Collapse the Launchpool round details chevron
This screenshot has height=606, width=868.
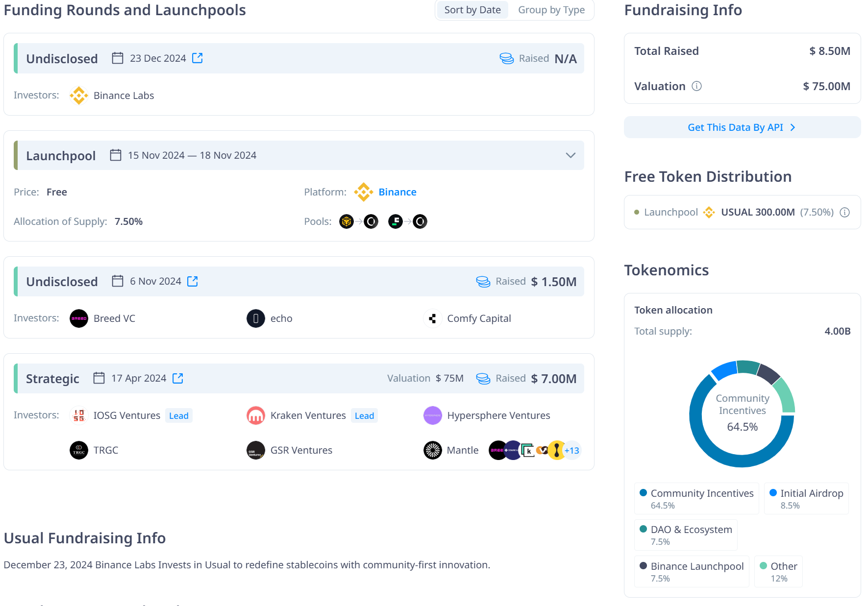[570, 155]
